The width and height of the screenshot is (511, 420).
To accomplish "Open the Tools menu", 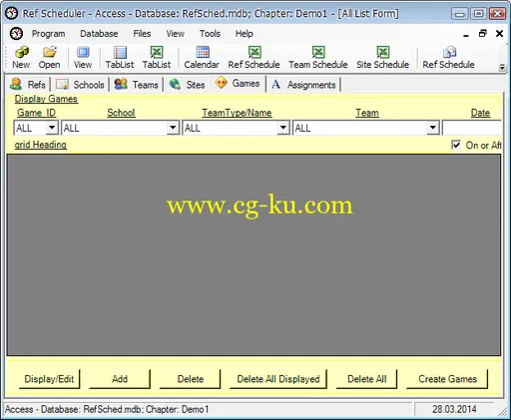I will tap(210, 34).
